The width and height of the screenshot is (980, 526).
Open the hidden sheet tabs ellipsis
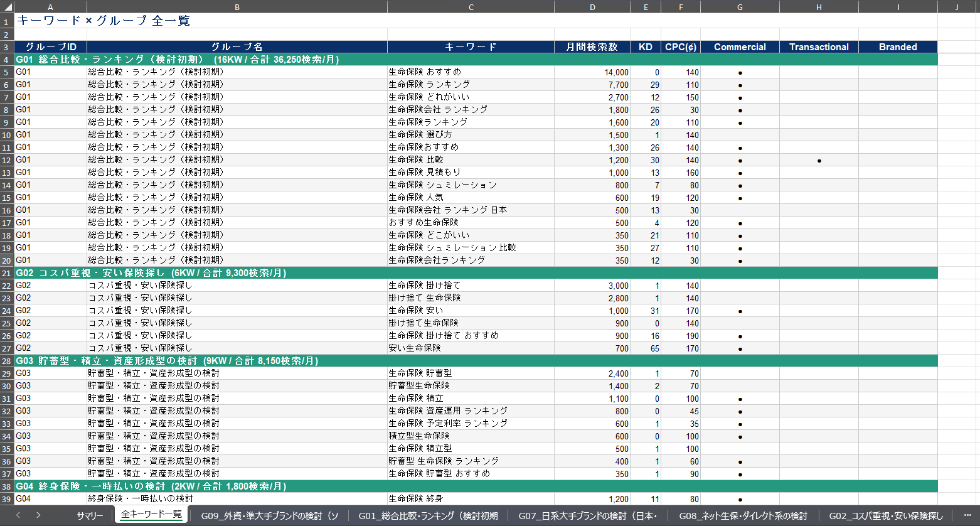coord(967,515)
